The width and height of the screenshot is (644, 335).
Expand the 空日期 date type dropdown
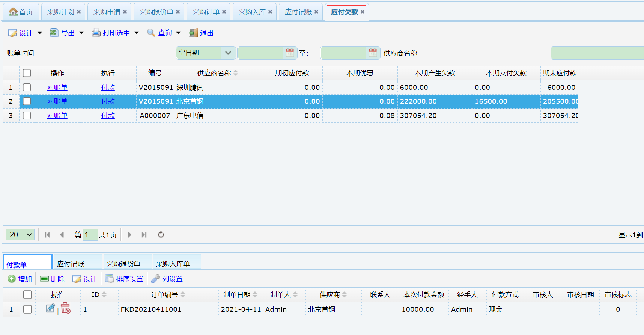[228, 53]
